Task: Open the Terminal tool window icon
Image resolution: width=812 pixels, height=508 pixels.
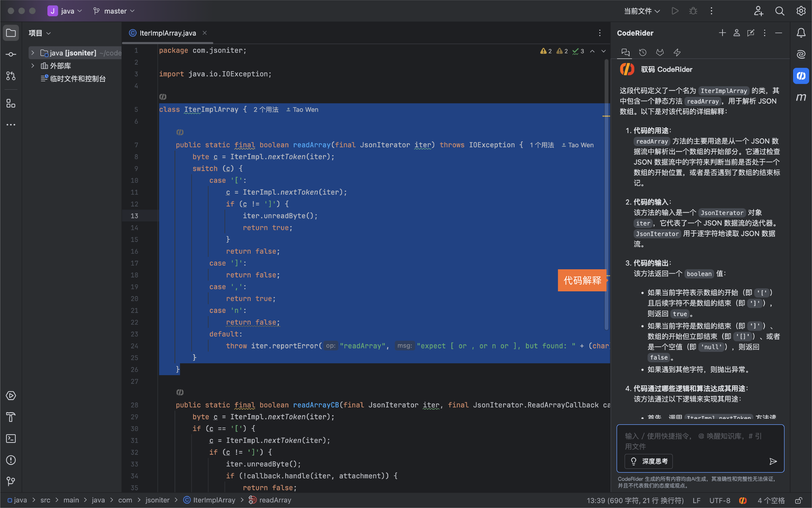Action: pyautogui.click(x=11, y=438)
